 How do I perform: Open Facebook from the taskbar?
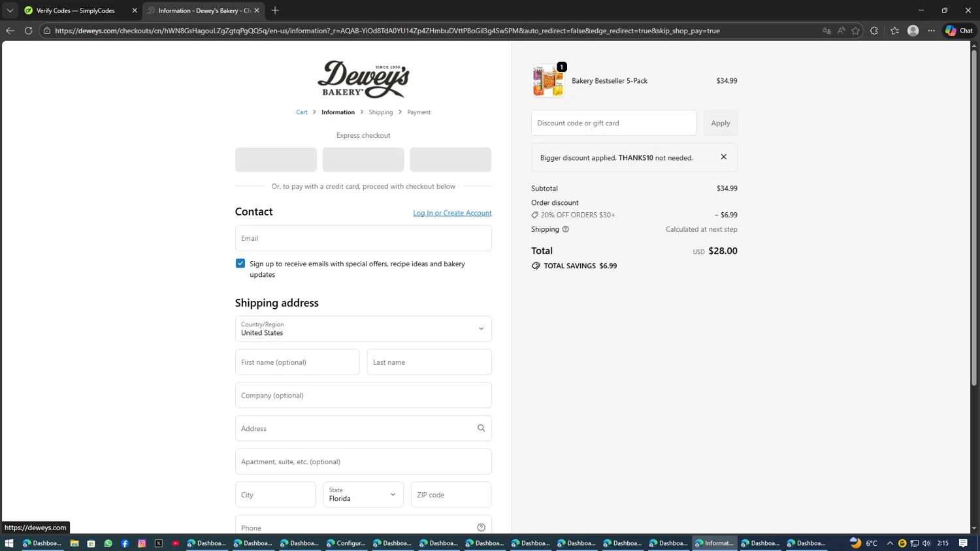tap(125, 543)
